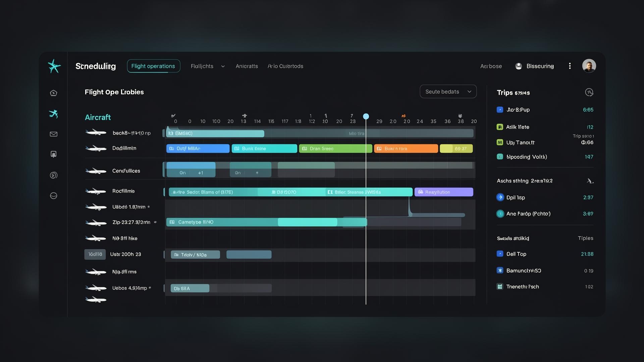Open the mail envelope sidebar icon
644x362 pixels.
coord(54,134)
